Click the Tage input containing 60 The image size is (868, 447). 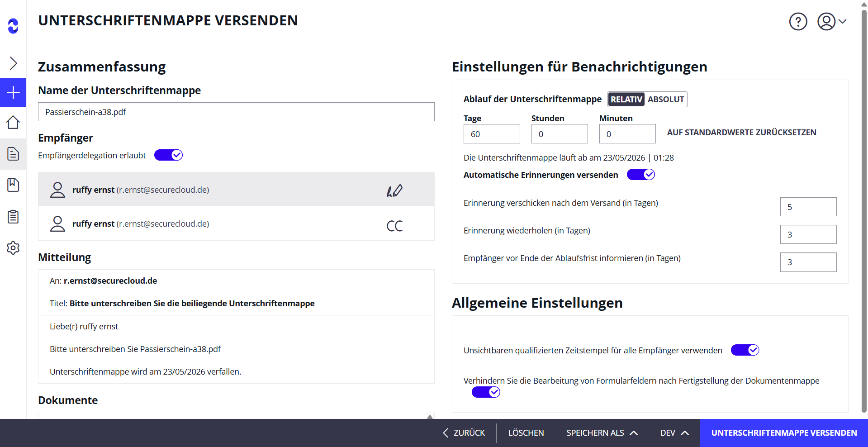click(x=492, y=133)
